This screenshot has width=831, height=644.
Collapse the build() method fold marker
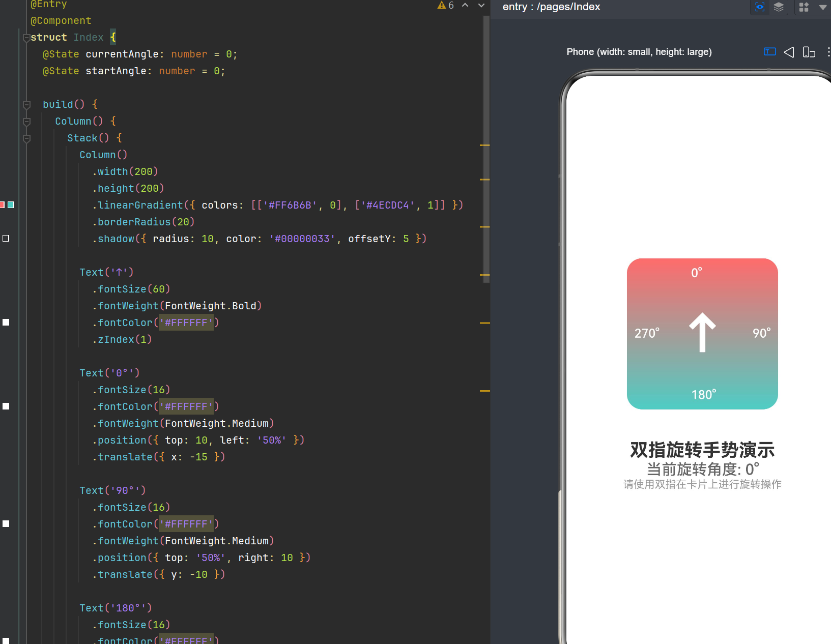27,105
